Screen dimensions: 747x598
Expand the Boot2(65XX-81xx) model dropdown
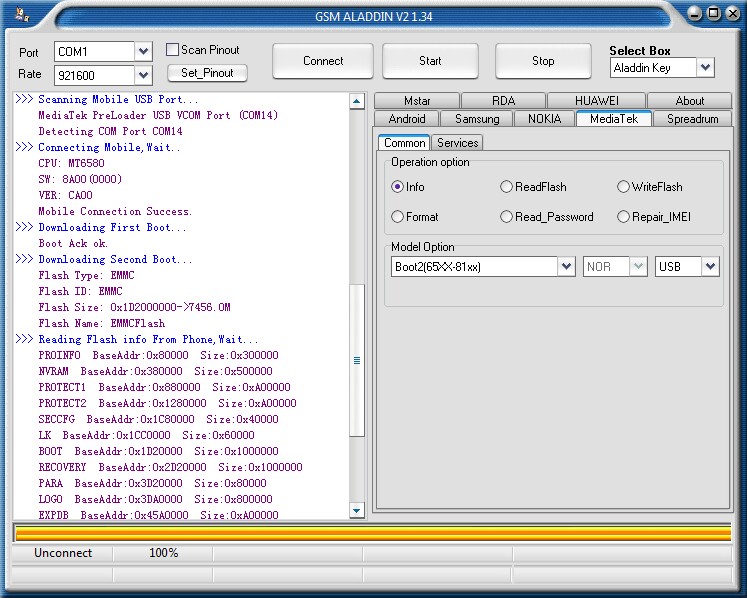pos(566,266)
